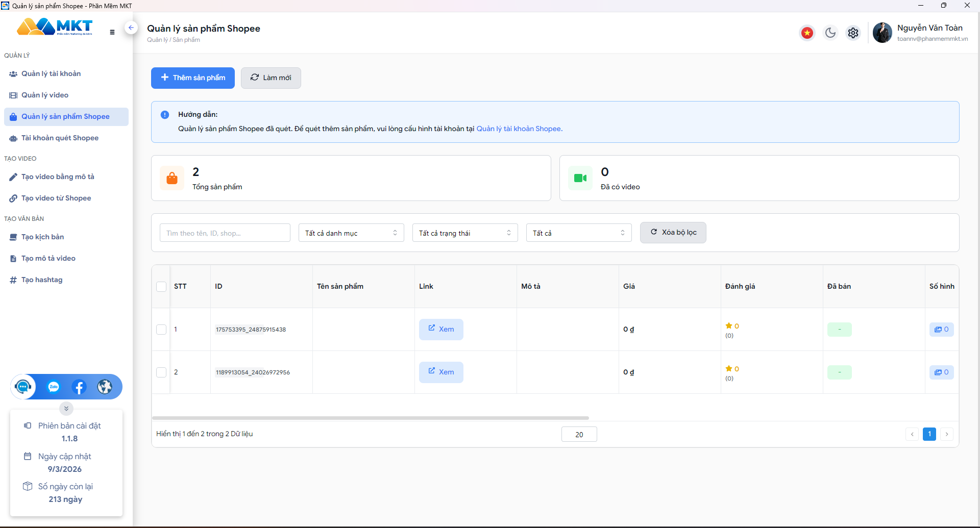This screenshot has height=528, width=980.
Task: Check the checkbox for product row 2
Action: 161,372
